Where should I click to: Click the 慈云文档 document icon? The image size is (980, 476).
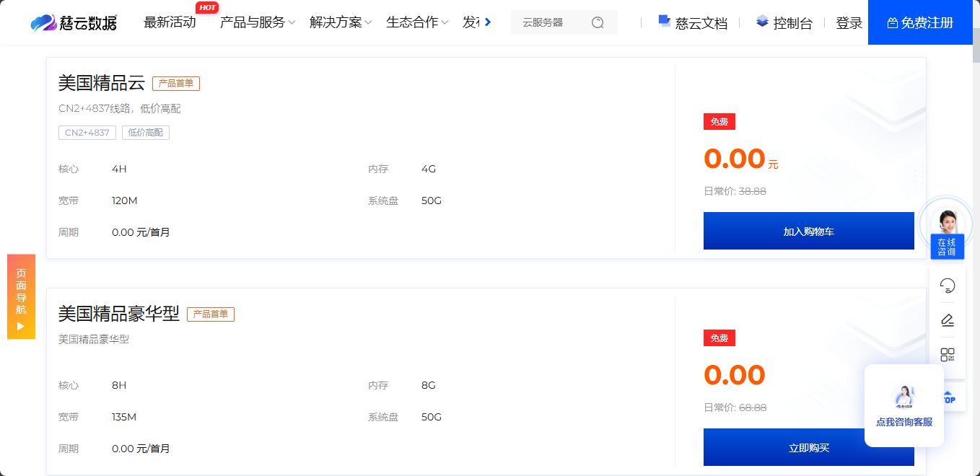click(665, 21)
